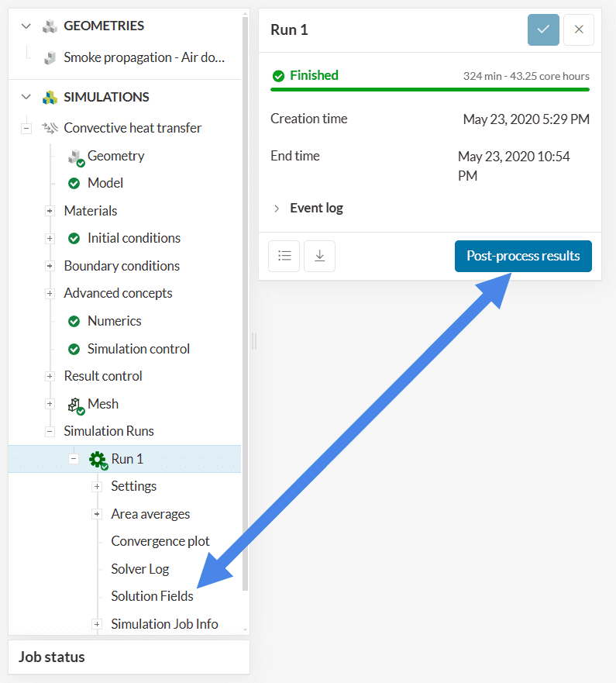Screen dimensions: 616x683
Task: Click the Simulations header icon
Action: [x=50, y=98]
